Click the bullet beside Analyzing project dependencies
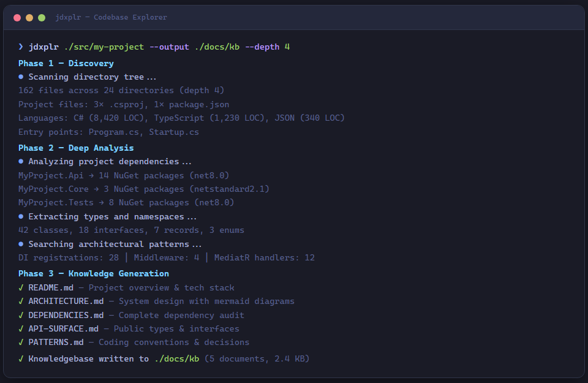 21,162
